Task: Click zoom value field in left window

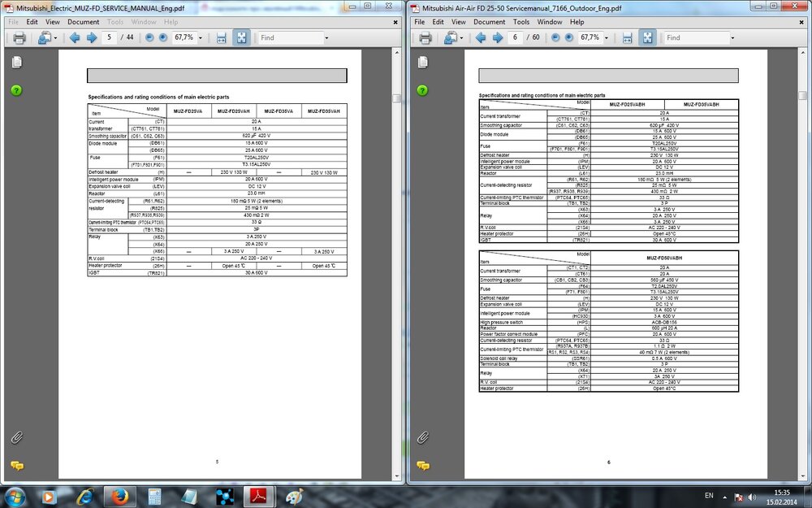Action: 184,37
